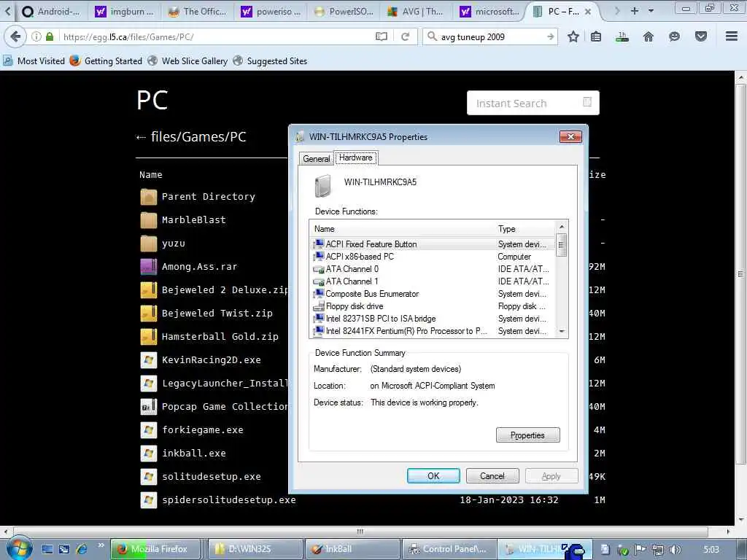Open the bookmarks list icon
747x560 pixels.
tap(595, 36)
